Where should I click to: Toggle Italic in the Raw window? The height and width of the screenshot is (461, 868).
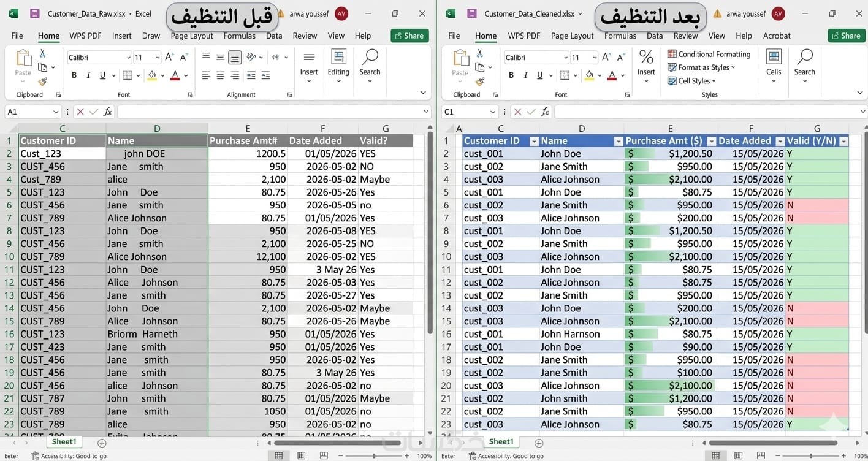88,75
